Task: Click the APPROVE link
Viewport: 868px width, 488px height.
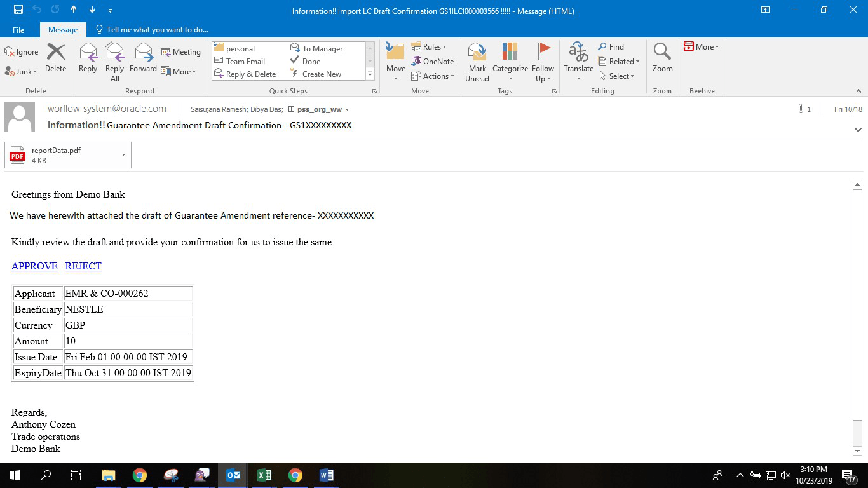Action: [34, 266]
